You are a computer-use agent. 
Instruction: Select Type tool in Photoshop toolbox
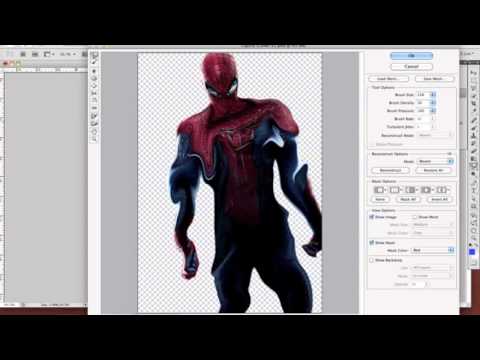point(474,190)
